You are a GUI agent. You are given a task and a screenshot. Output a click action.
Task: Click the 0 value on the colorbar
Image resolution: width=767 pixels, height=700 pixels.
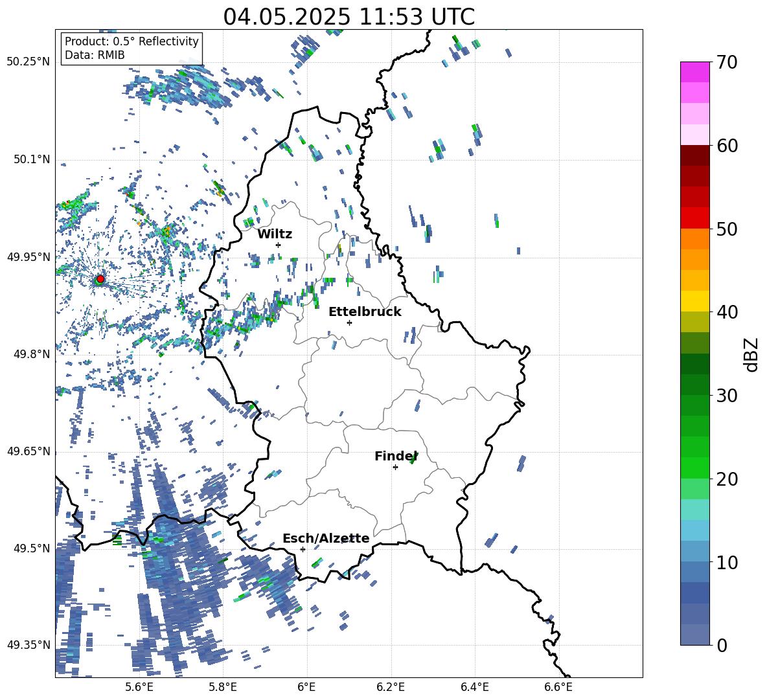(721, 645)
